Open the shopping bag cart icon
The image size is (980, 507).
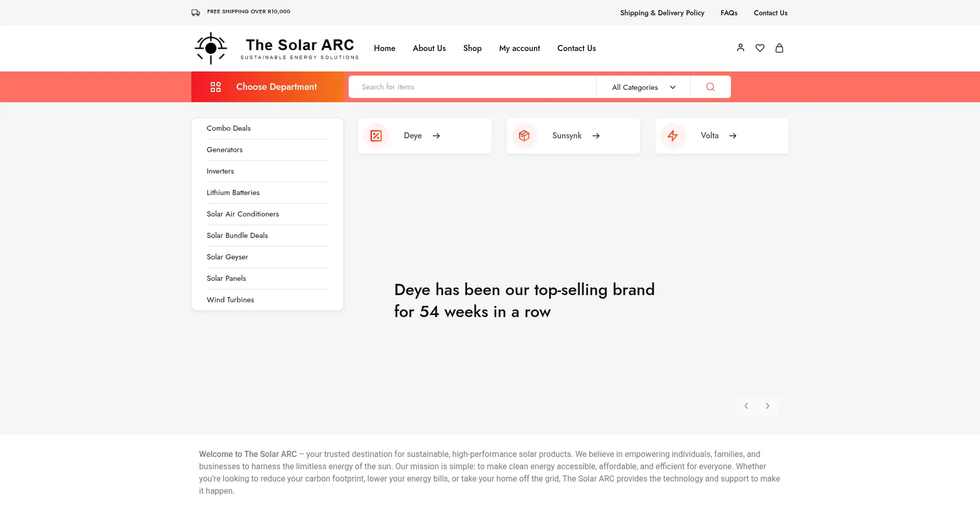pos(779,48)
